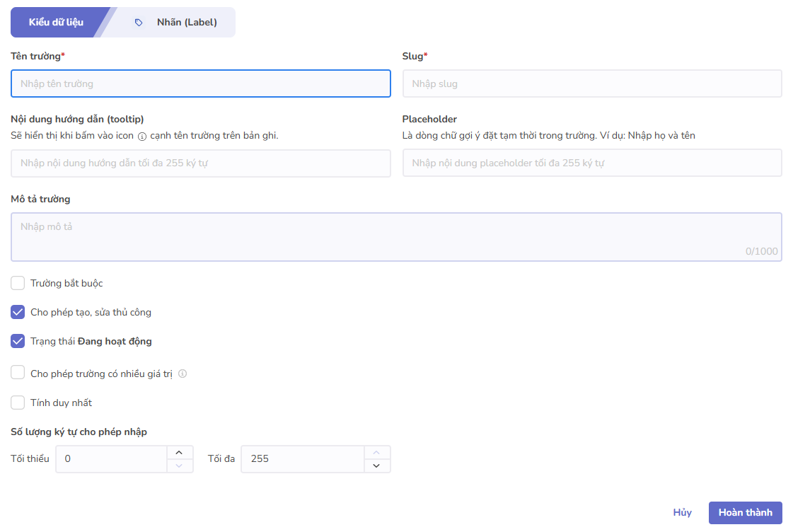
Task: Open the Nhãn (Label) tab
Action: coord(186,23)
